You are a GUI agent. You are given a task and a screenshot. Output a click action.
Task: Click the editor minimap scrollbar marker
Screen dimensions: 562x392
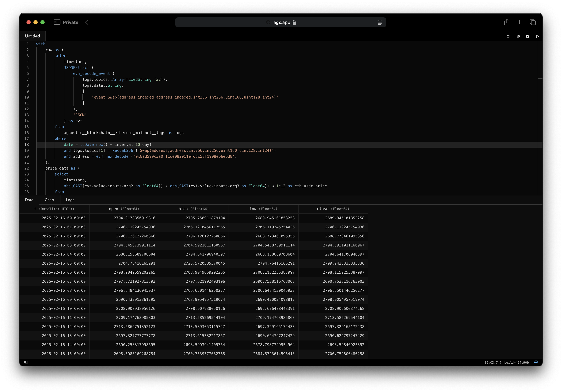pyautogui.click(x=540, y=79)
